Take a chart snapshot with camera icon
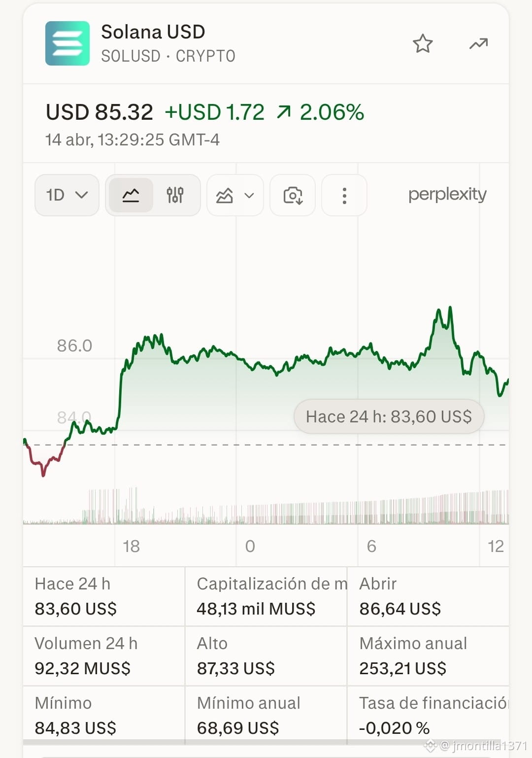 click(293, 195)
